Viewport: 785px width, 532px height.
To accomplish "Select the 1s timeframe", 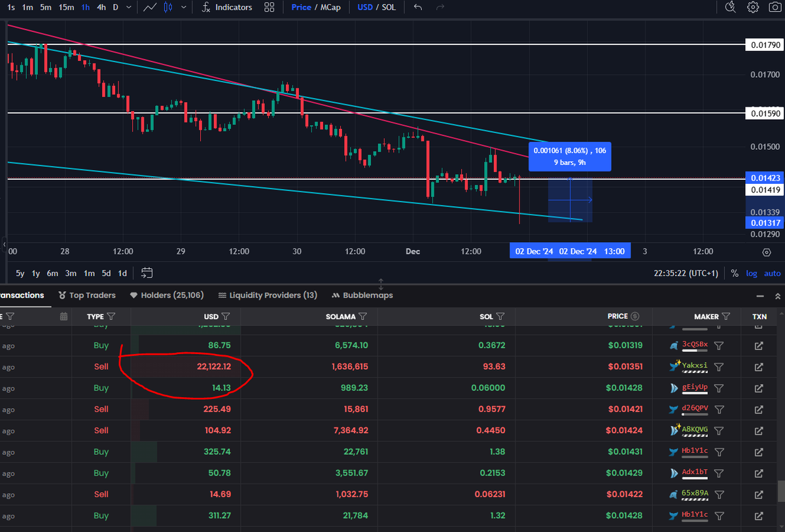I will [11, 7].
